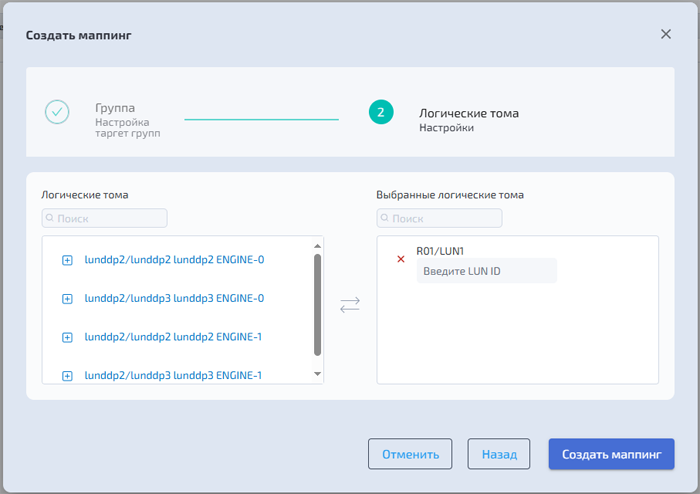
Task: Select lunddp2/lunddp2 lunddp2 ENGINE-0 volume
Action: [174, 260]
